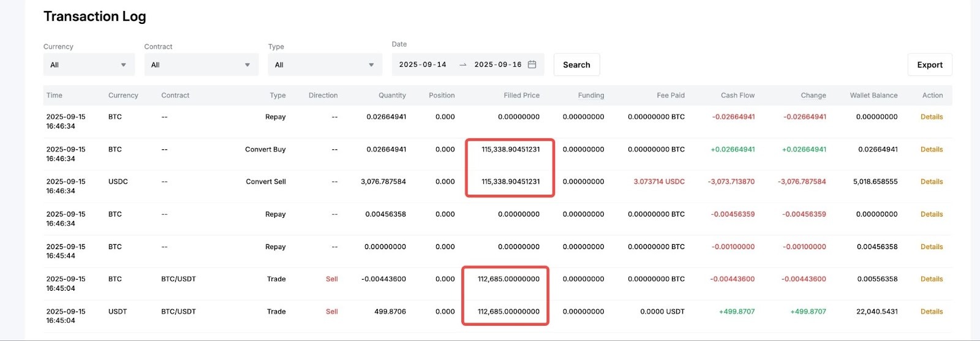Open Details for the USDT Trade row
Image resolution: width=980 pixels, height=341 pixels.
pos(931,312)
